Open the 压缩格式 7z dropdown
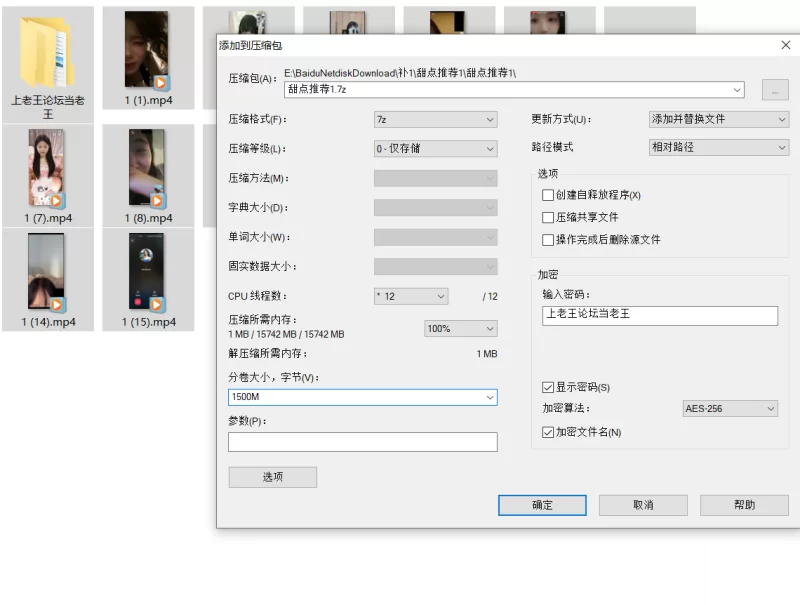The width and height of the screenshot is (800, 605). point(435,119)
